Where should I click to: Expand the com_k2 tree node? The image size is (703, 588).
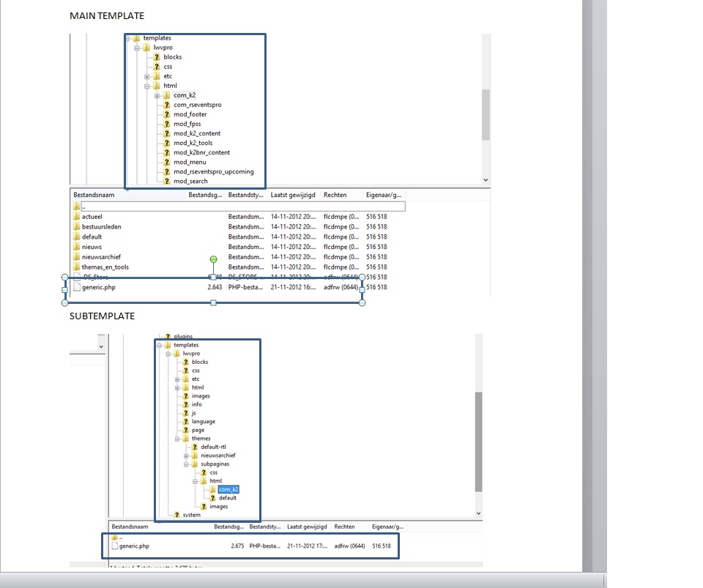[156, 95]
